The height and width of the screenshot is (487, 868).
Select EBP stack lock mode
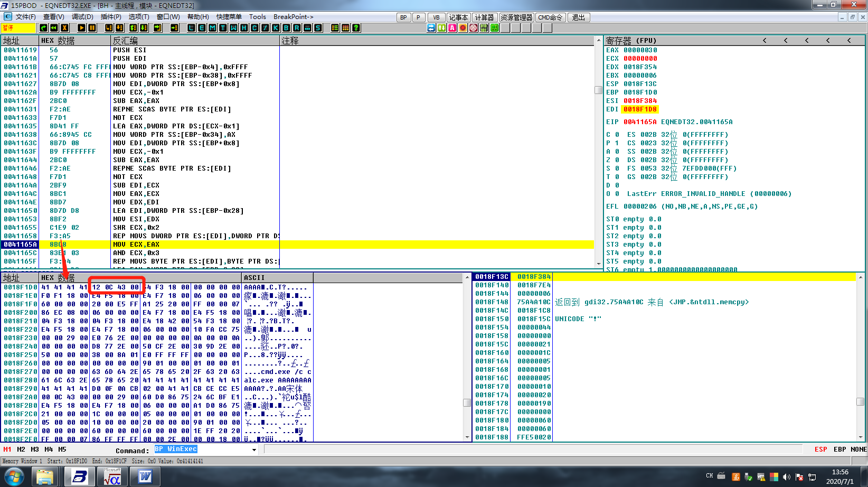pos(840,449)
